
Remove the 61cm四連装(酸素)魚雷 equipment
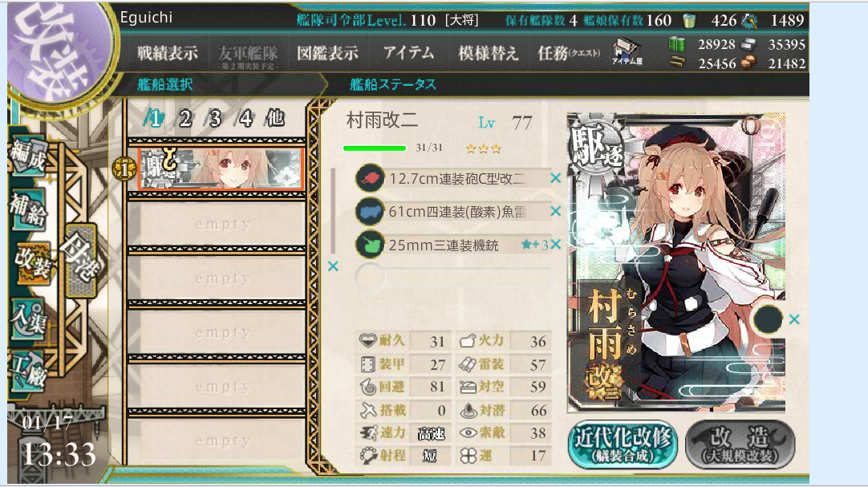(x=556, y=211)
